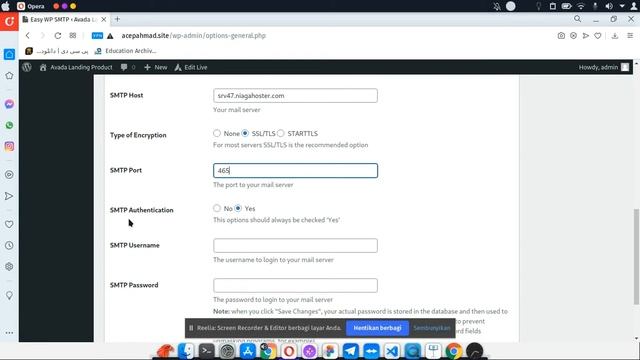
Task: Search tabs with magnifier icon
Action: coord(578,19)
